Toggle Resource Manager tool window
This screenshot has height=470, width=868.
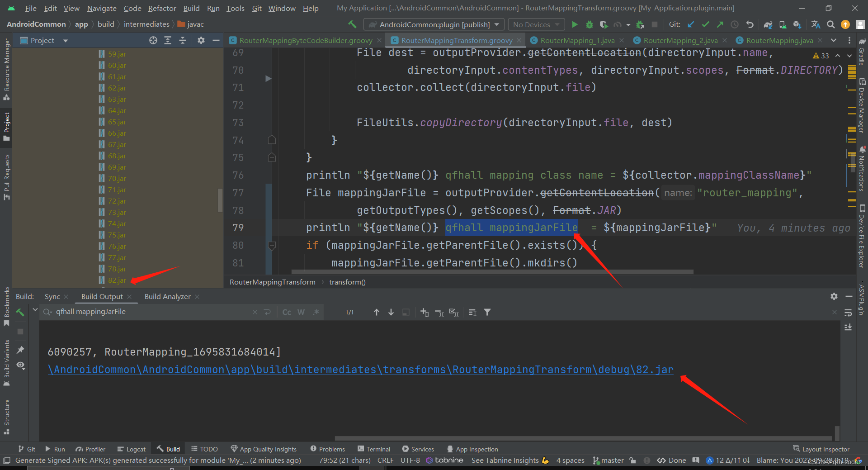6,70
